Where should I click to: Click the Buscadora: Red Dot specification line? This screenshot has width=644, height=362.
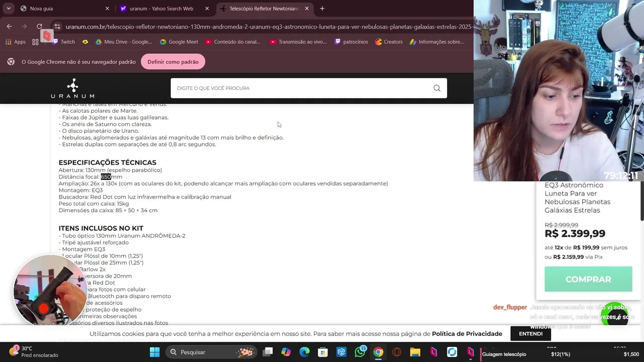click(145, 197)
